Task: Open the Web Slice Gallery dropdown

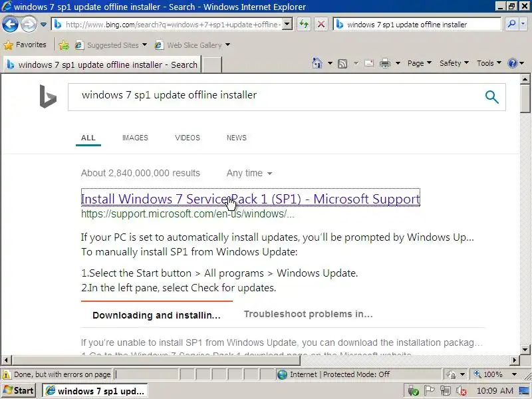Action: [x=192, y=45]
